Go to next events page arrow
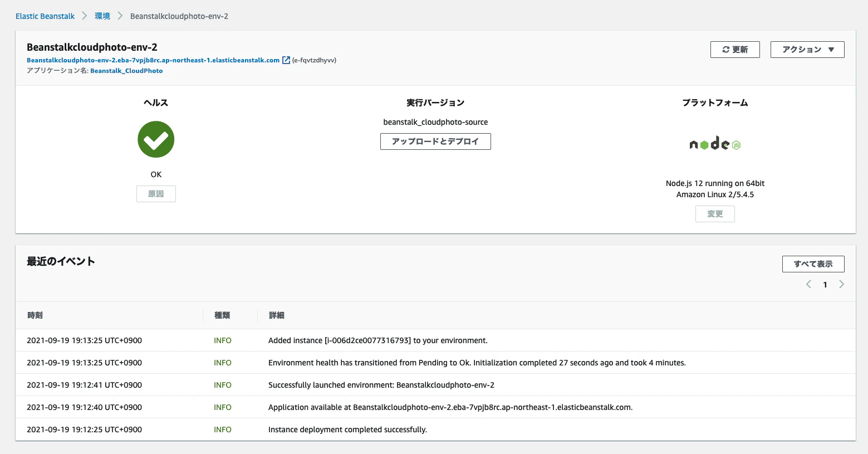 pyautogui.click(x=841, y=284)
